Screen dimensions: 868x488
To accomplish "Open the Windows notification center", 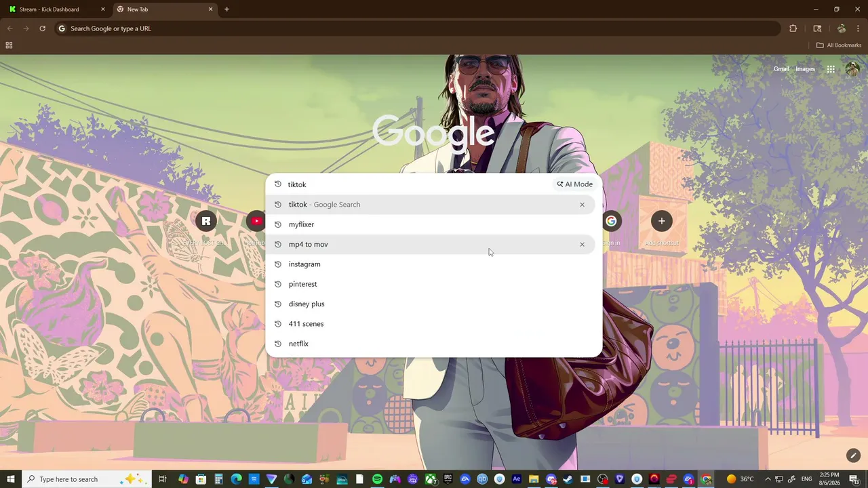I will [x=854, y=479].
